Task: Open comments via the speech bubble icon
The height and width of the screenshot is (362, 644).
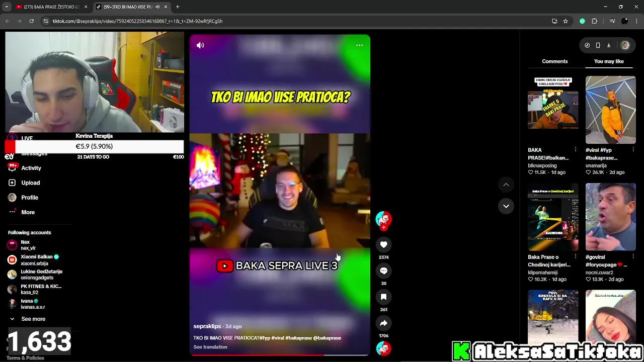Action: pos(383,270)
